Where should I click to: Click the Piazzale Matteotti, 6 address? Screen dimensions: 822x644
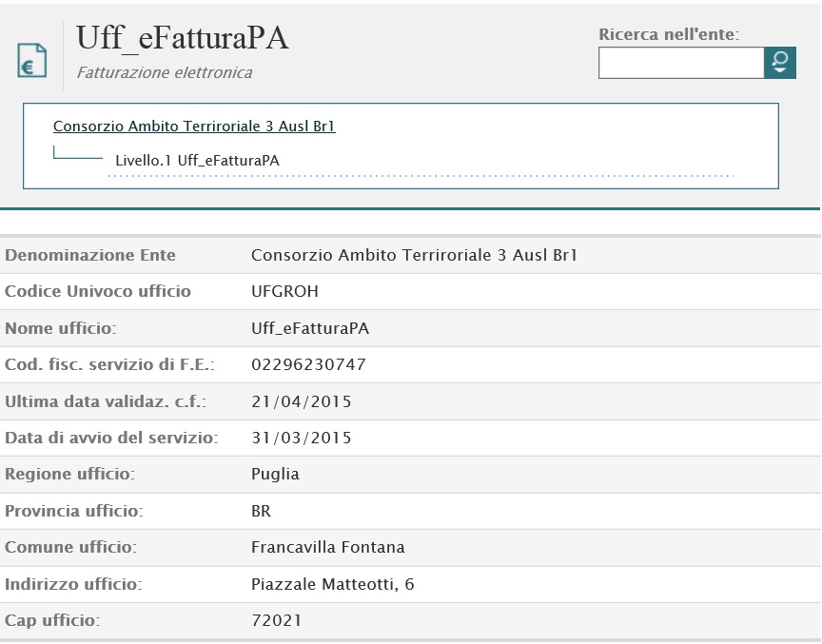click(x=332, y=584)
